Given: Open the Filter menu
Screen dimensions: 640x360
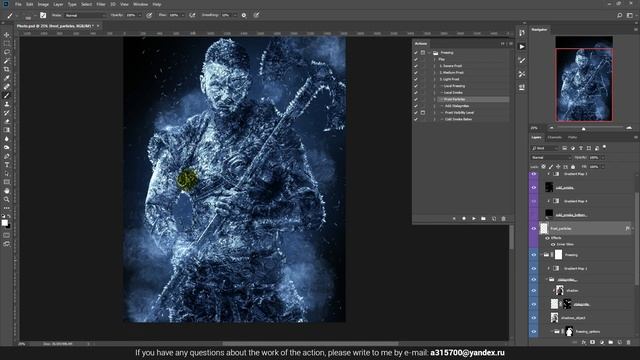Looking at the screenshot, I should point(101,4).
